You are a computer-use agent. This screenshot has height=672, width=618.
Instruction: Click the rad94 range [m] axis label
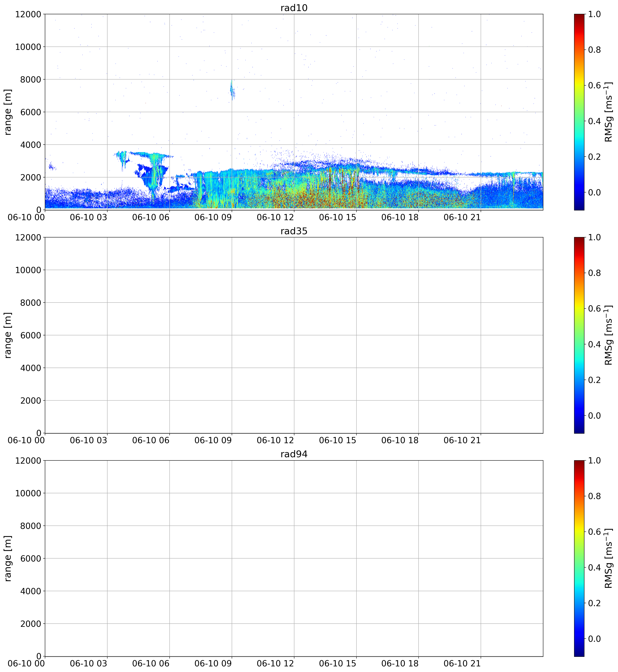click(8, 558)
